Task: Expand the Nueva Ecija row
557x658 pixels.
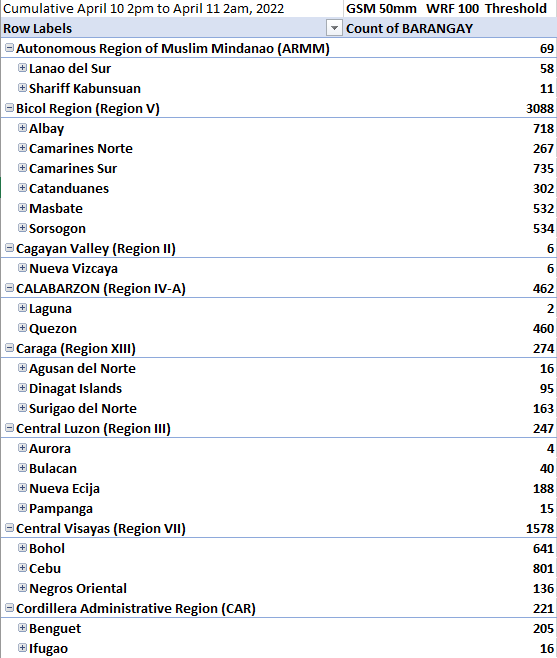Action: pyautogui.click(x=22, y=488)
